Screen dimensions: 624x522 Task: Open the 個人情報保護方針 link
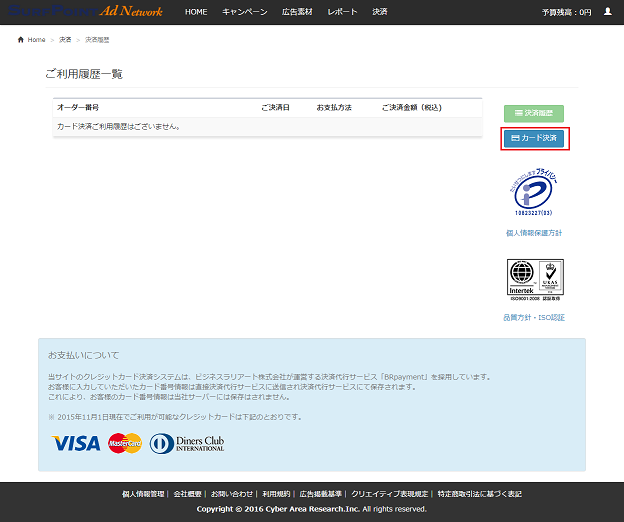coord(534,233)
